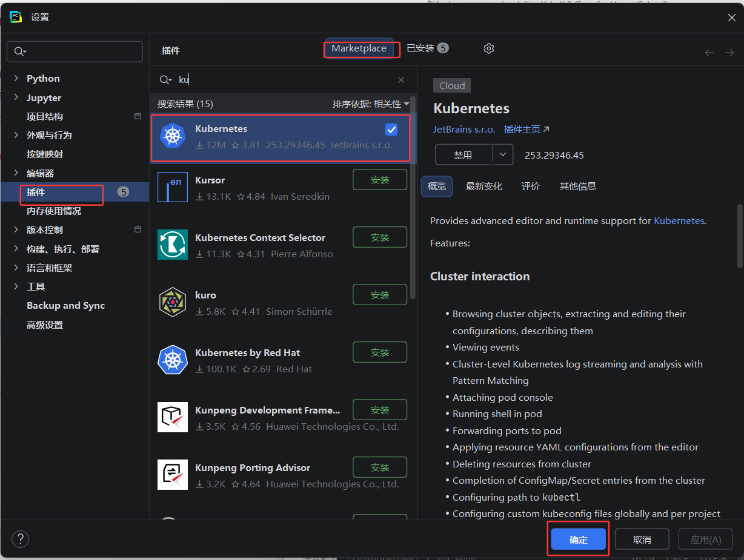Click the Kubernetes by Red Hat icon
This screenshot has width=744, height=560.
click(173, 360)
